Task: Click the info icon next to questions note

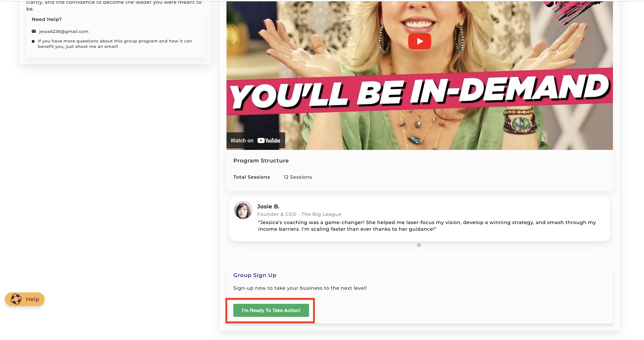Action: point(33,41)
